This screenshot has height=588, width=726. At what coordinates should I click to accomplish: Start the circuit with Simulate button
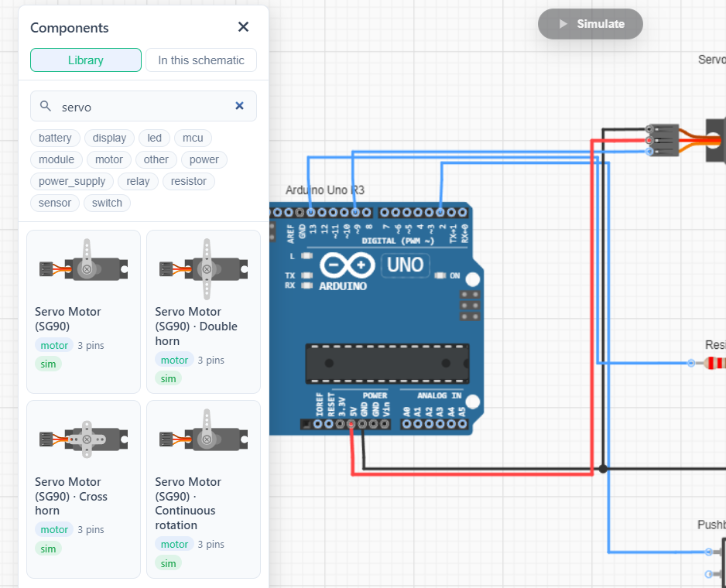[x=591, y=24]
